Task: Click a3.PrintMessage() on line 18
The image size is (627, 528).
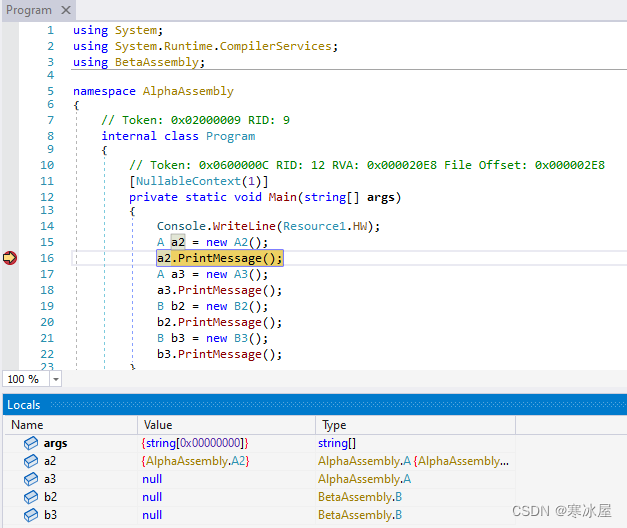Action: coord(220,290)
